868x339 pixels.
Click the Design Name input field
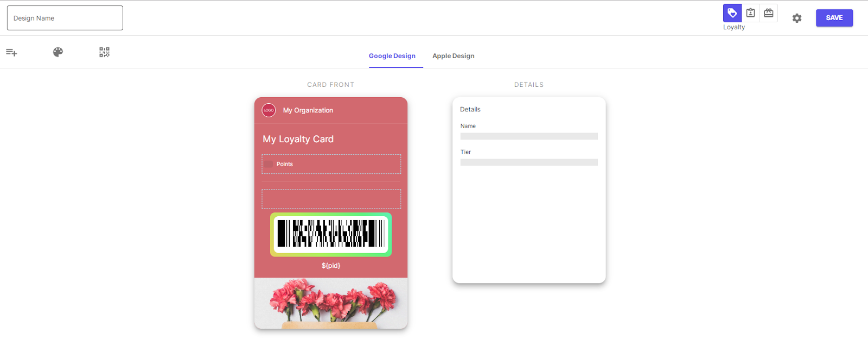(65, 18)
